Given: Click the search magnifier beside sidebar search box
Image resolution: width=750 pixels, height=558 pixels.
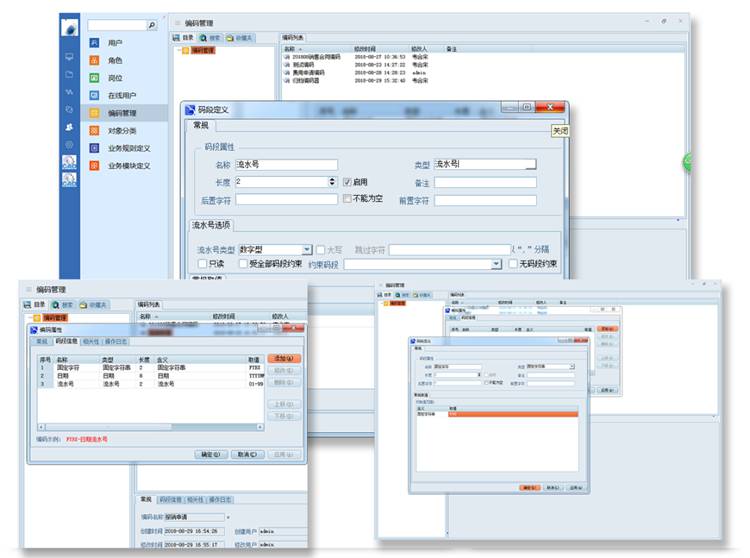Looking at the screenshot, I should point(151,24).
